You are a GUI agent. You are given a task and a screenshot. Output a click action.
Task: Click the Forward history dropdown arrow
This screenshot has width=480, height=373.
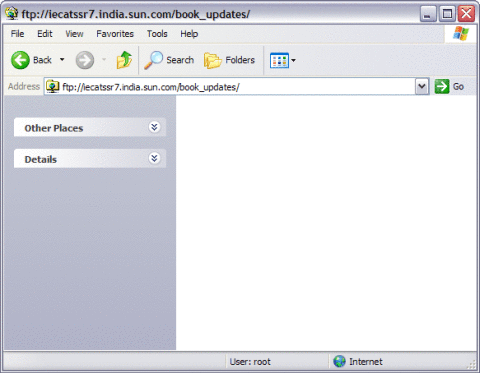[104, 60]
